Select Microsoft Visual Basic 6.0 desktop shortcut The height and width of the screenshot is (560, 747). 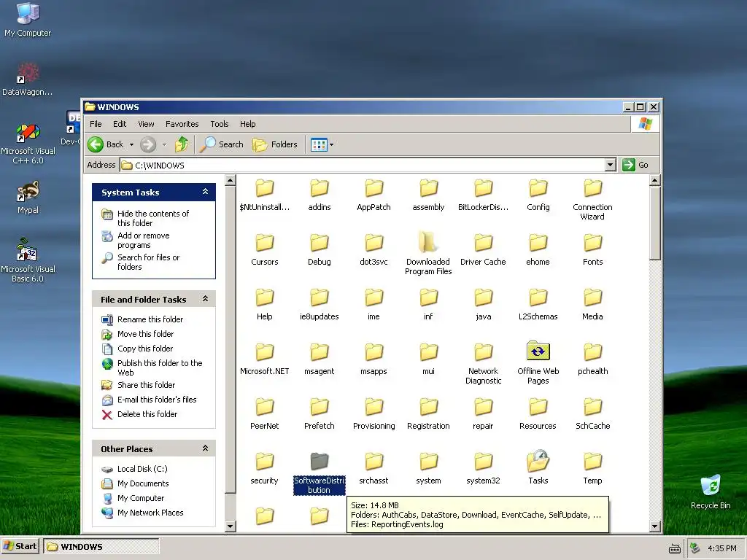click(28, 260)
